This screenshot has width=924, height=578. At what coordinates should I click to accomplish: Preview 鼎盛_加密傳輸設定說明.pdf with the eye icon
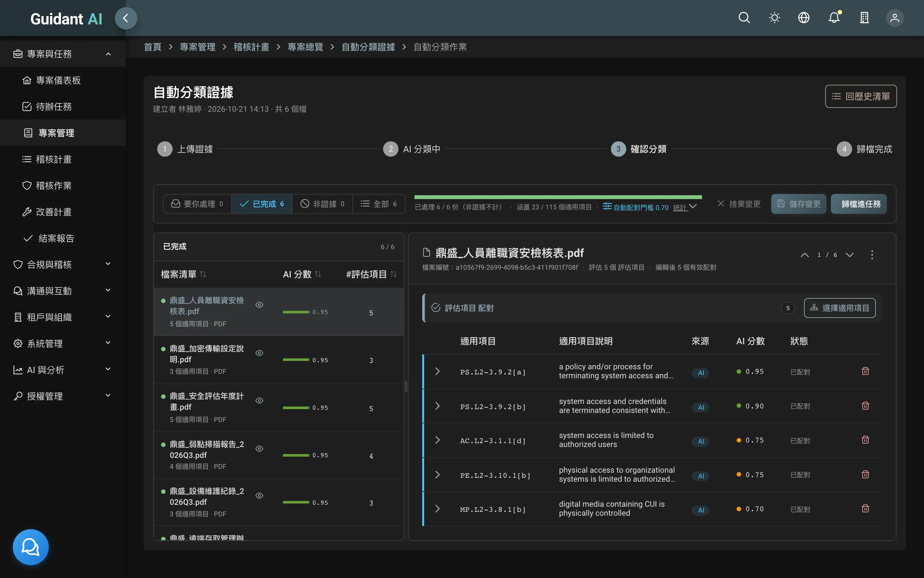coord(259,353)
